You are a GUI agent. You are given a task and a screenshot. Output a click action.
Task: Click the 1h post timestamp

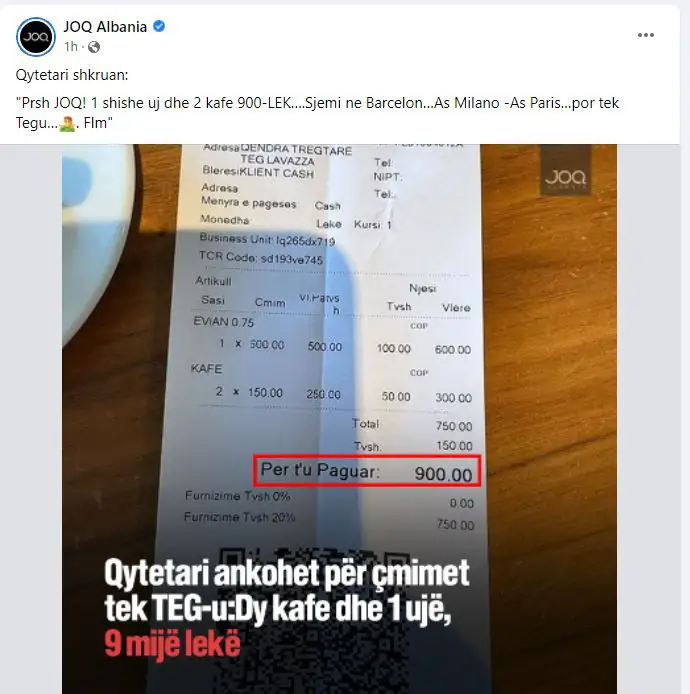(x=71, y=47)
